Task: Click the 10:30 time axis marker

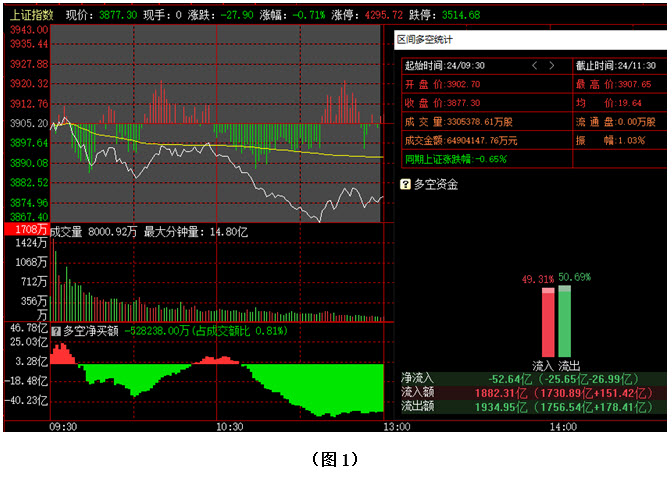Action: 229,427
